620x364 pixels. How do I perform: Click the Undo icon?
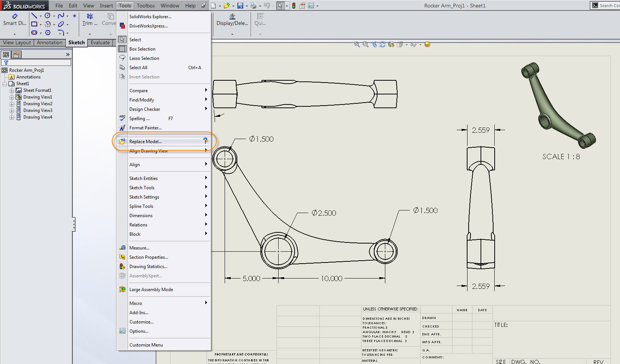(267, 5)
